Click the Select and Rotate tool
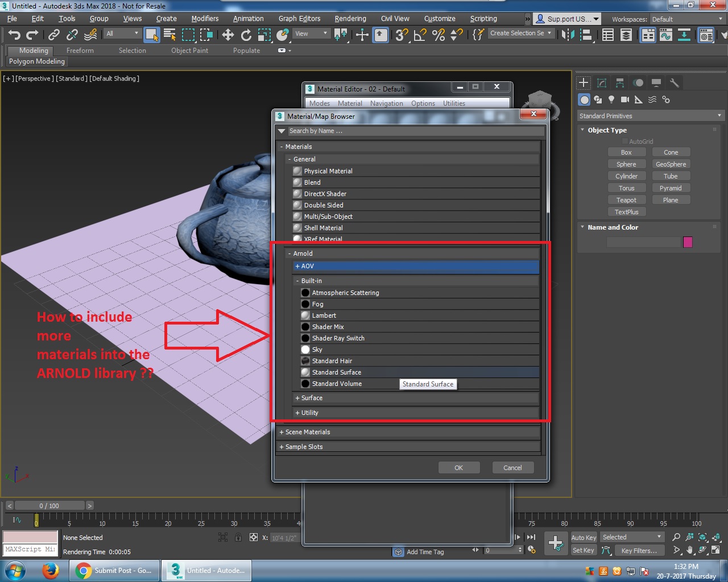The image size is (728, 582). (246, 35)
